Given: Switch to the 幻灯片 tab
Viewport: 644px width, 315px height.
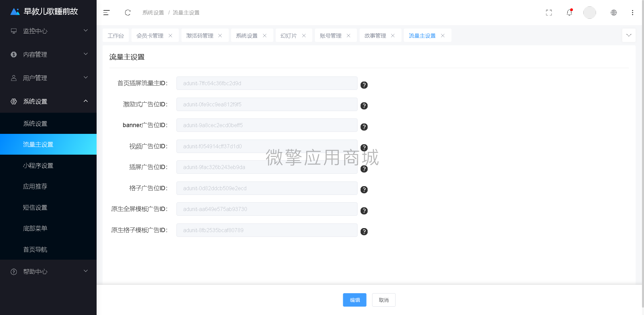Looking at the screenshot, I should [x=289, y=36].
